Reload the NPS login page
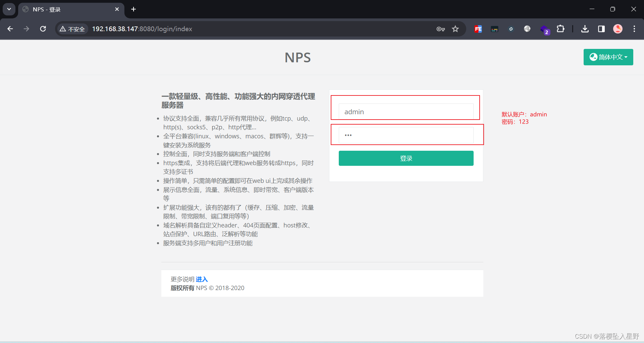The height and width of the screenshot is (343, 644). 43,29
